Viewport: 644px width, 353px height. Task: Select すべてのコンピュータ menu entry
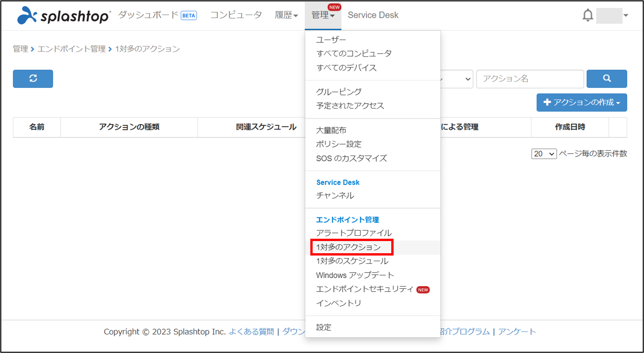tap(354, 54)
